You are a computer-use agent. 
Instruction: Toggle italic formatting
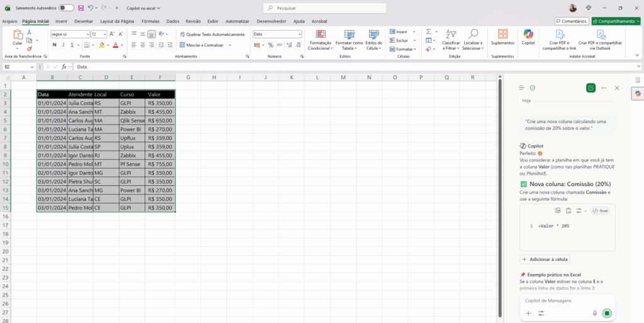pos(64,45)
